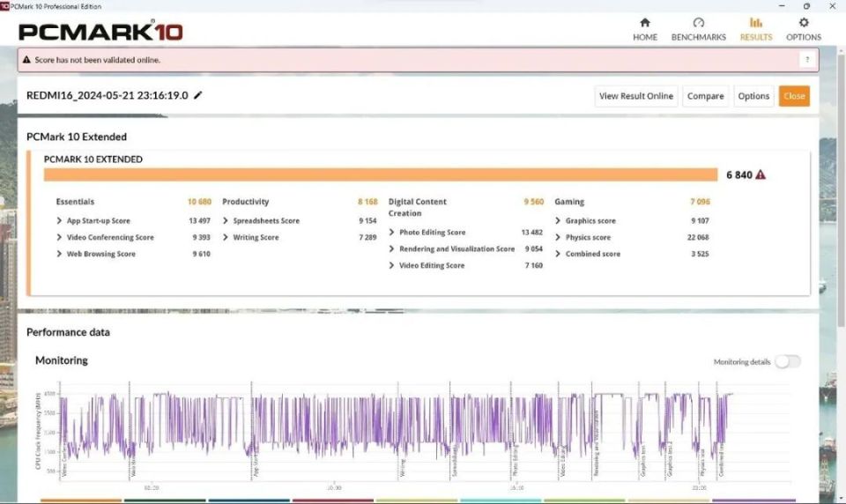Toggle the Monitoring details switch
The height and width of the screenshot is (504, 846).
point(788,361)
